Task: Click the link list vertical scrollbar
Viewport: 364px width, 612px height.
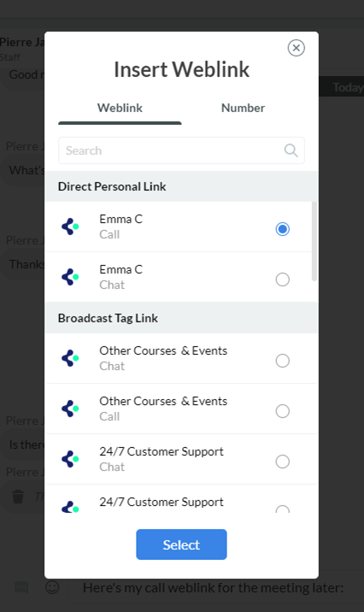Action: tap(314, 241)
